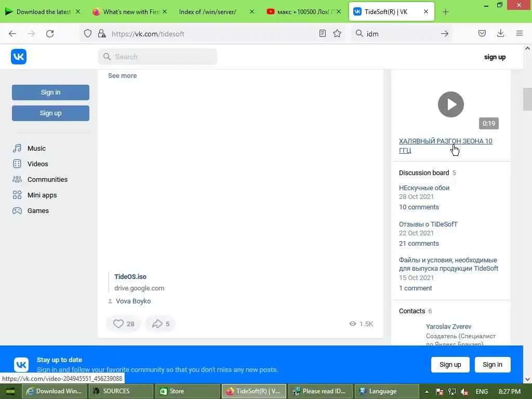This screenshot has height=399, width=532.
Task: Open Файлы и условия discussion topic
Action: [x=448, y=264]
